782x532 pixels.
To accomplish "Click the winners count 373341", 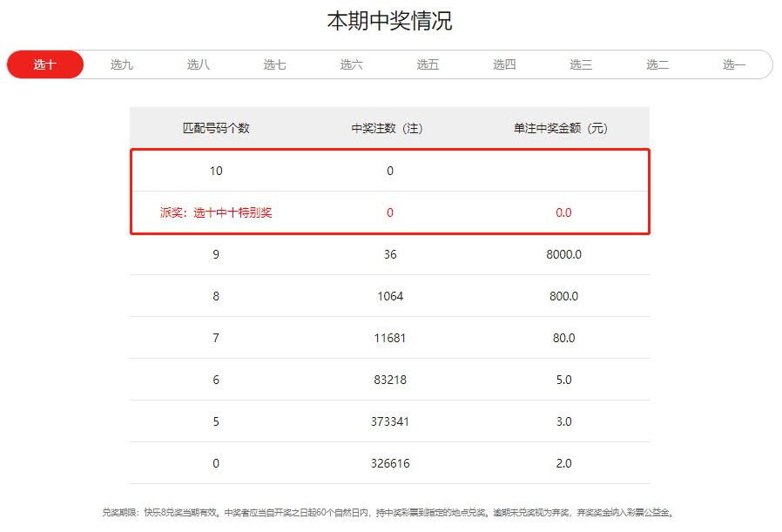I will pos(390,421).
